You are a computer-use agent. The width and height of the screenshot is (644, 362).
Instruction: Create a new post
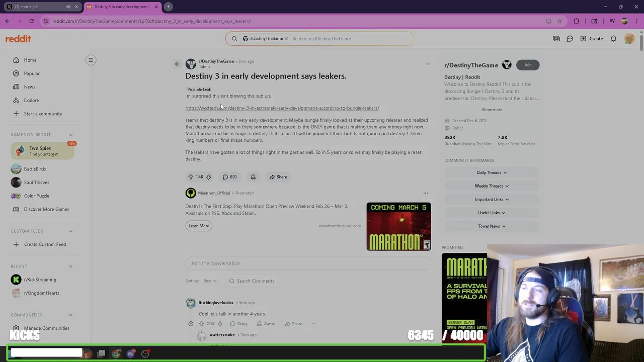[591, 39]
